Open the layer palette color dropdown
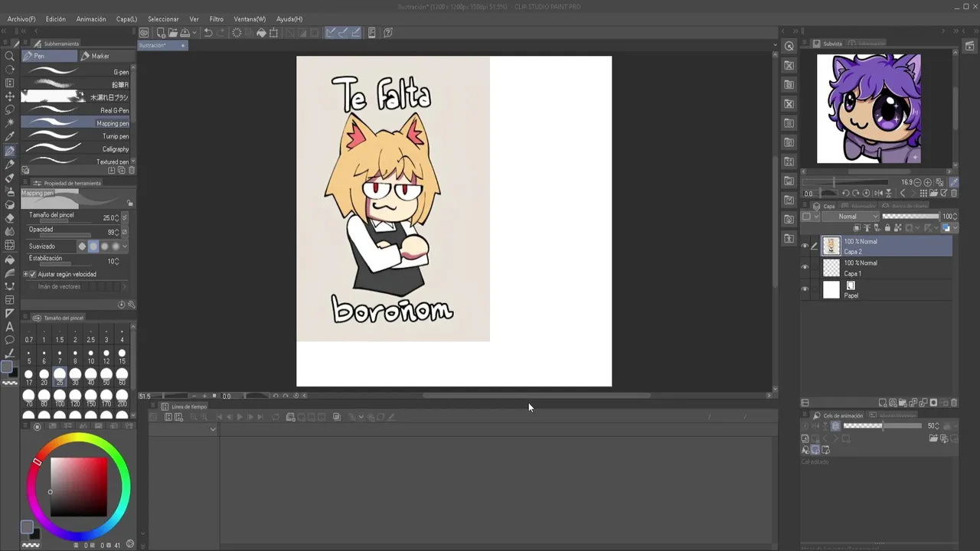This screenshot has width=980, height=551. (x=810, y=217)
